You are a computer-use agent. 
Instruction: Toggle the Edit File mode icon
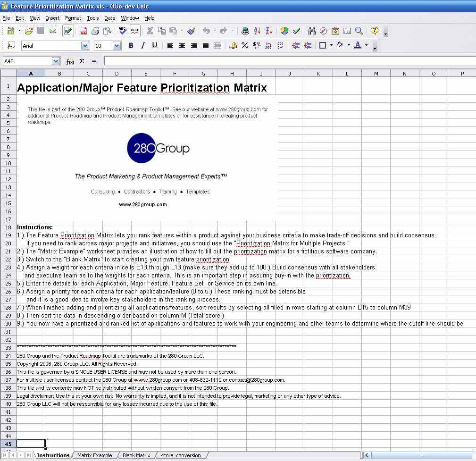[x=68, y=31]
